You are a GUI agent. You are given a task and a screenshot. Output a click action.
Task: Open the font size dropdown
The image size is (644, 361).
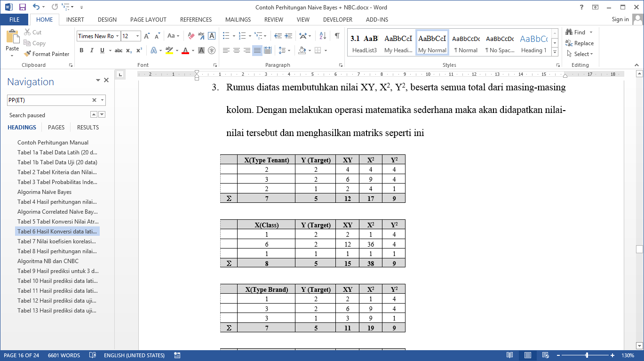[137, 36]
